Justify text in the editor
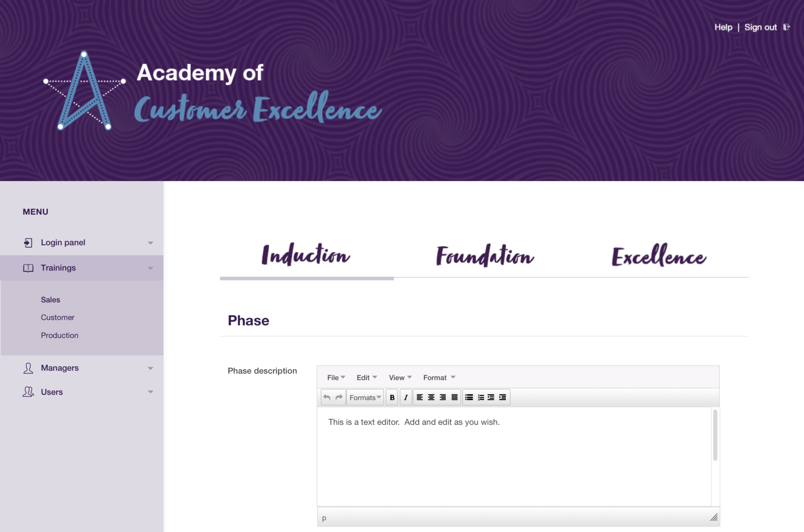Screen dimensions: 804x532 (x=454, y=397)
